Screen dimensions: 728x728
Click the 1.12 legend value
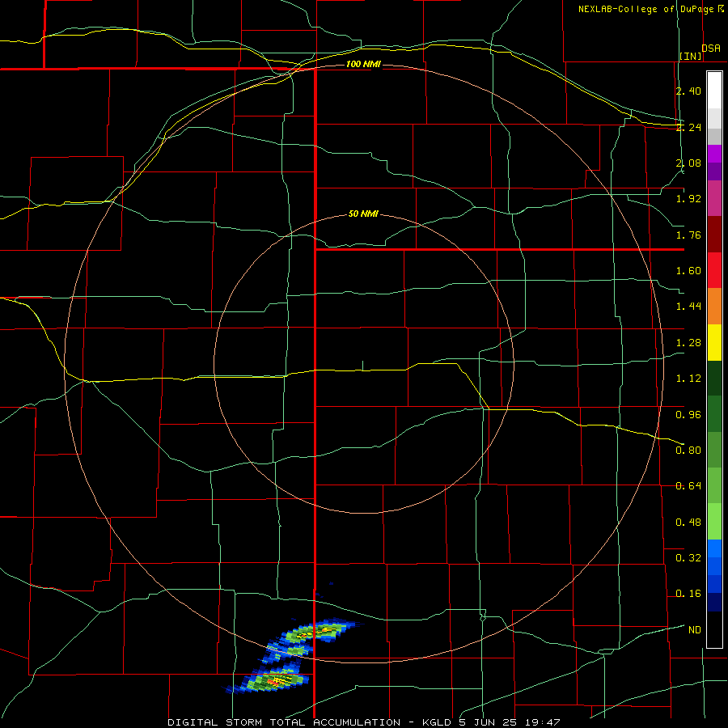point(688,379)
